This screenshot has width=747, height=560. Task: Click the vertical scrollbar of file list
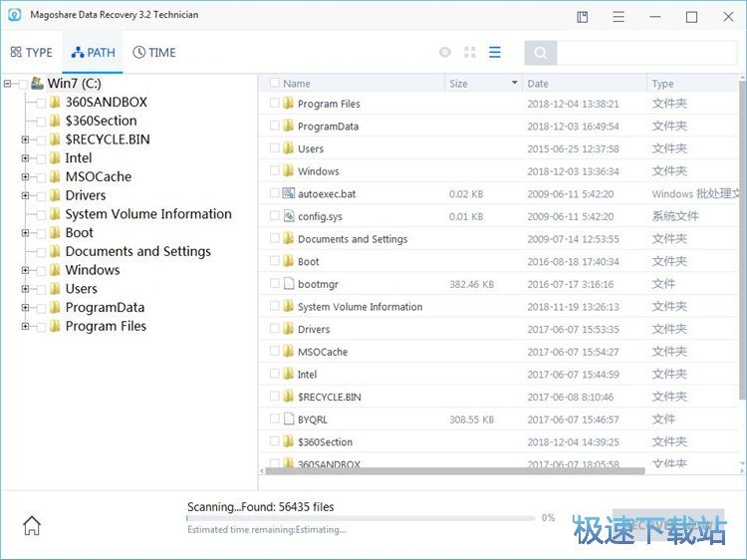point(742,238)
